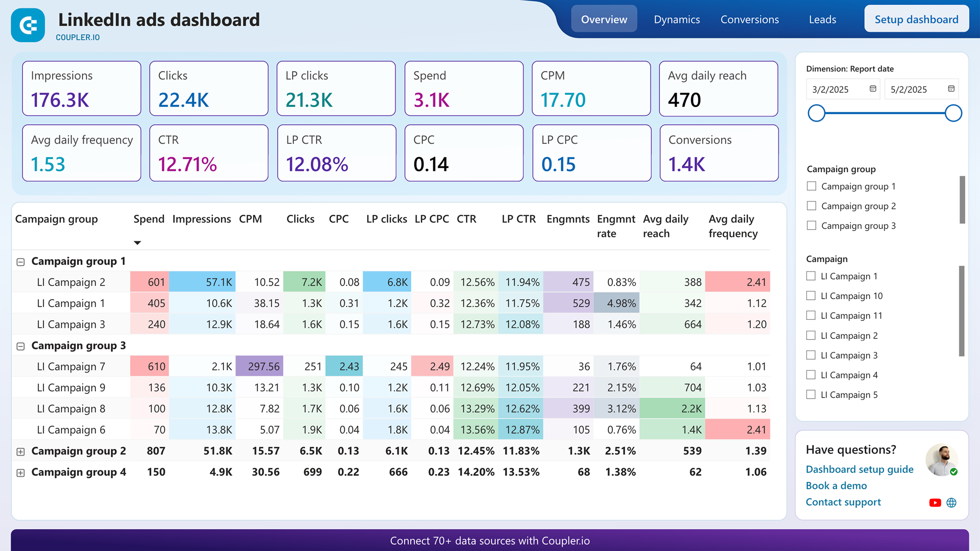
Task: Open the Dashboard setup guide link
Action: point(859,469)
